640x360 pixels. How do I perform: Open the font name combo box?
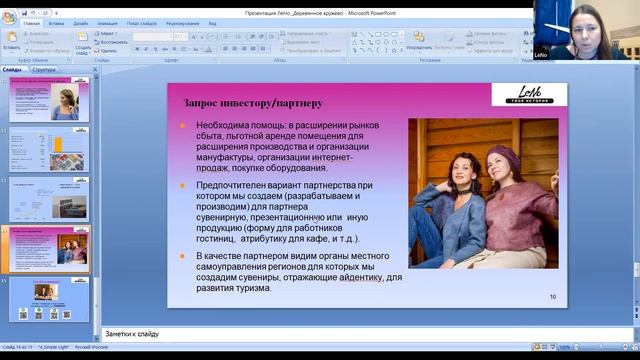point(153,37)
